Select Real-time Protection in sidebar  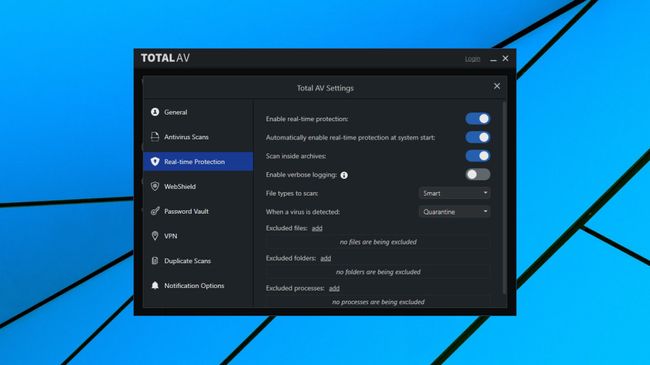click(x=198, y=162)
